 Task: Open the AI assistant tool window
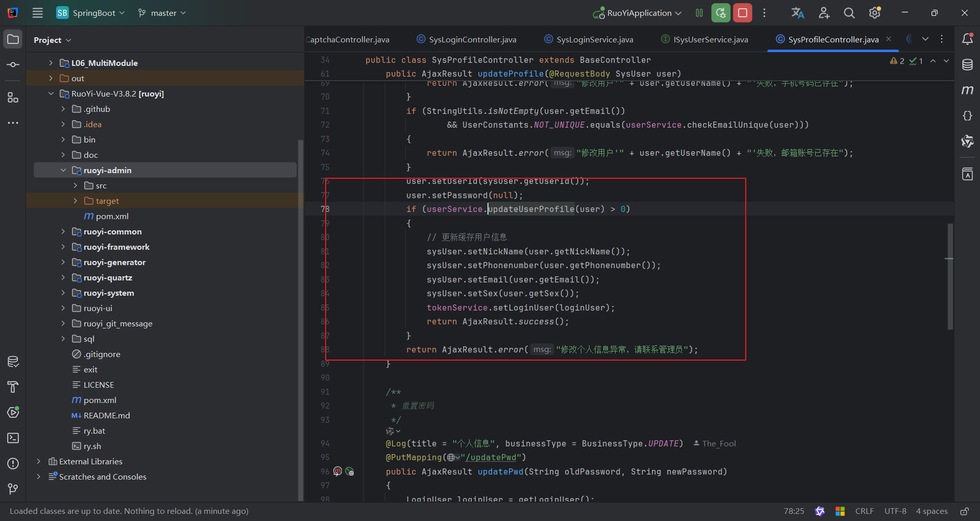(967, 141)
